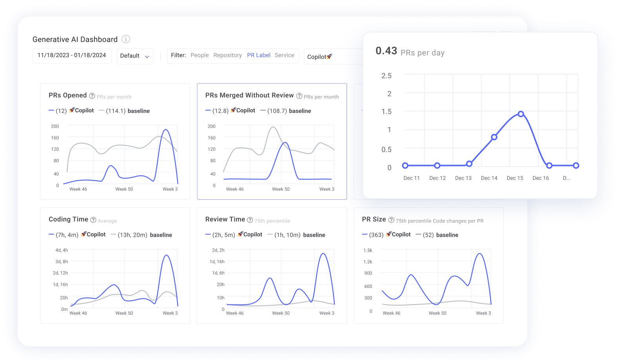
Task: Click the rocket icon in PRs Opened legend
Action: pyautogui.click(x=72, y=110)
